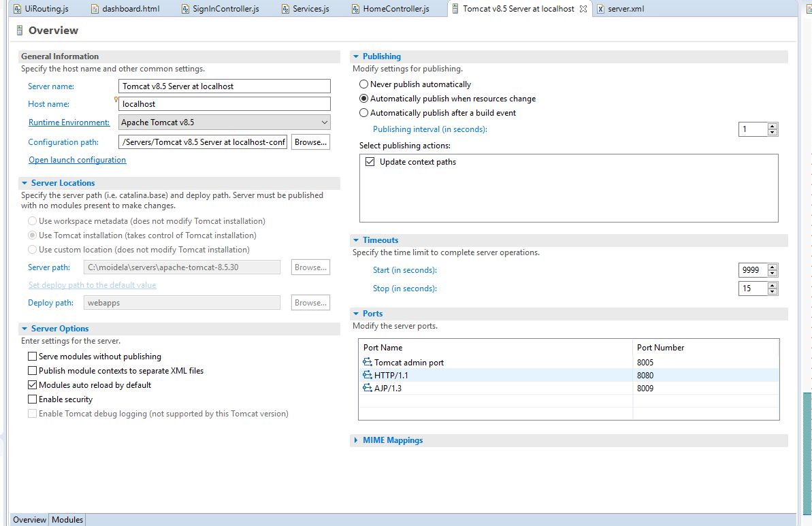Screen dimensions: 812x526
Task: Click the Port Name column header
Action: click(495, 348)
